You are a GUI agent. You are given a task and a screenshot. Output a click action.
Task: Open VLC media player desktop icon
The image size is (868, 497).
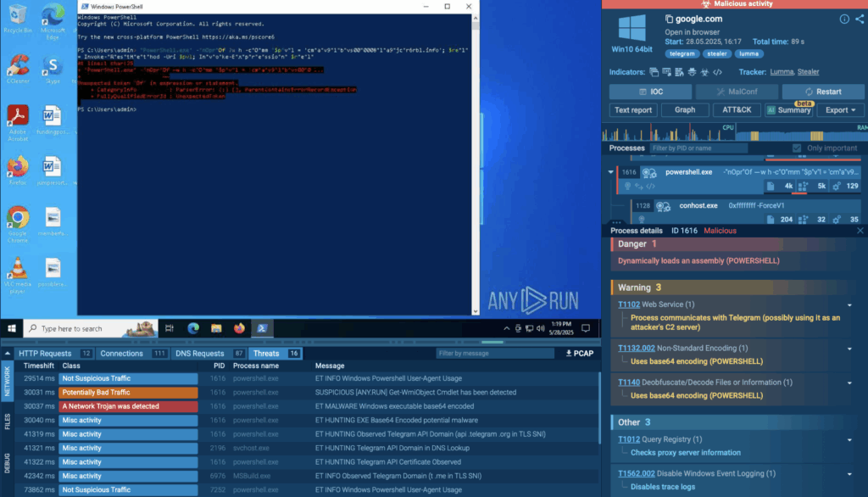[18, 276]
